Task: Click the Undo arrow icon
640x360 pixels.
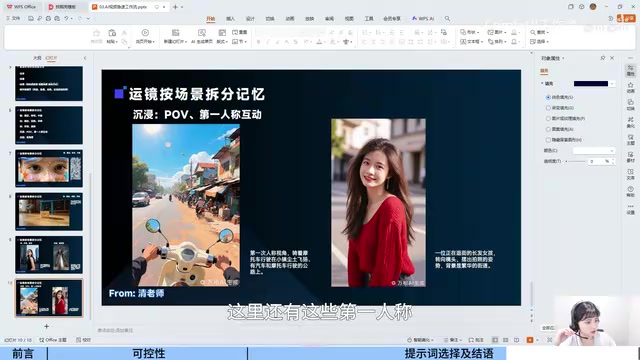Action: 66,18
